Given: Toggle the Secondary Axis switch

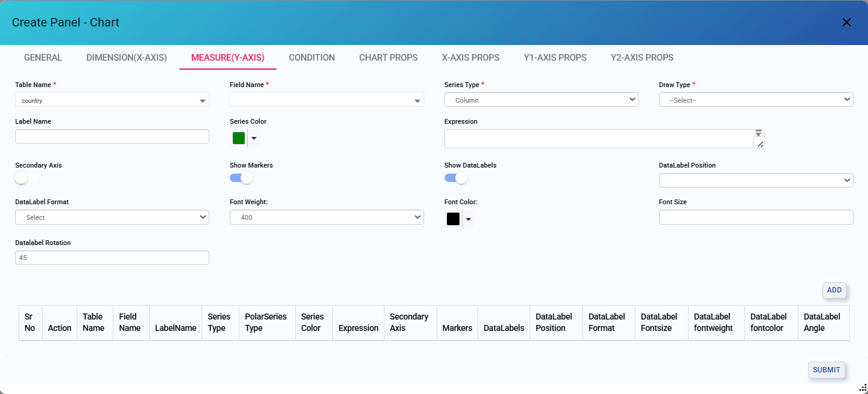Looking at the screenshot, I should [26, 178].
